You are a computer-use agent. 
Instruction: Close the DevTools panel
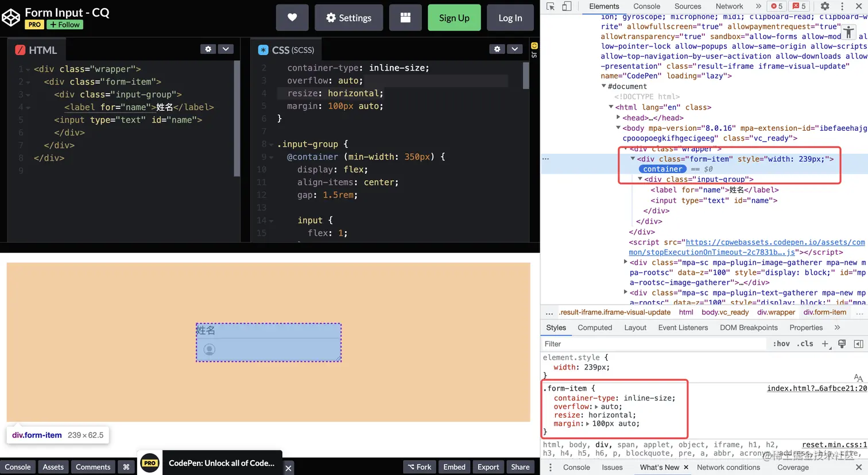tap(859, 6)
